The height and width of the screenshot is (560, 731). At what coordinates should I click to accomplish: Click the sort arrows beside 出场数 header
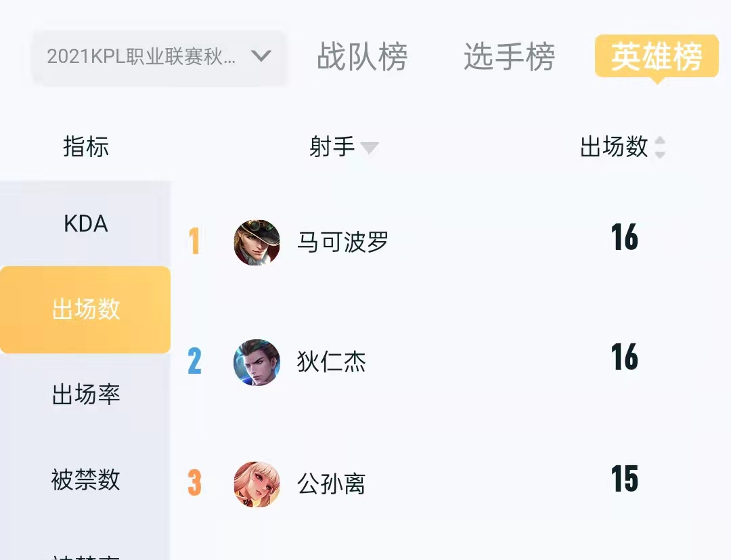(660, 148)
